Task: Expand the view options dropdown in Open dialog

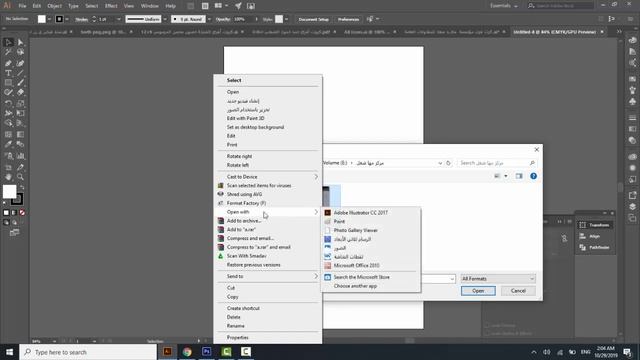Action: click(x=506, y=176)
